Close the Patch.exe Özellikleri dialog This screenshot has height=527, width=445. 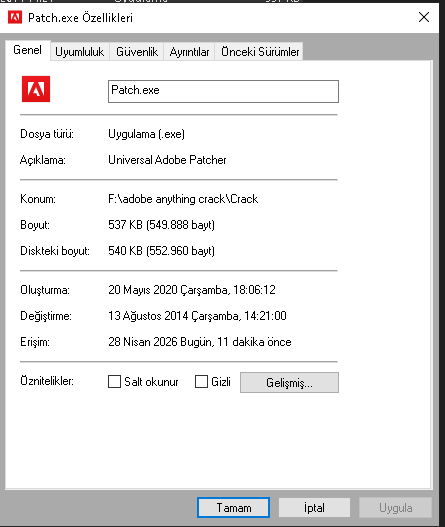(424, 17)
